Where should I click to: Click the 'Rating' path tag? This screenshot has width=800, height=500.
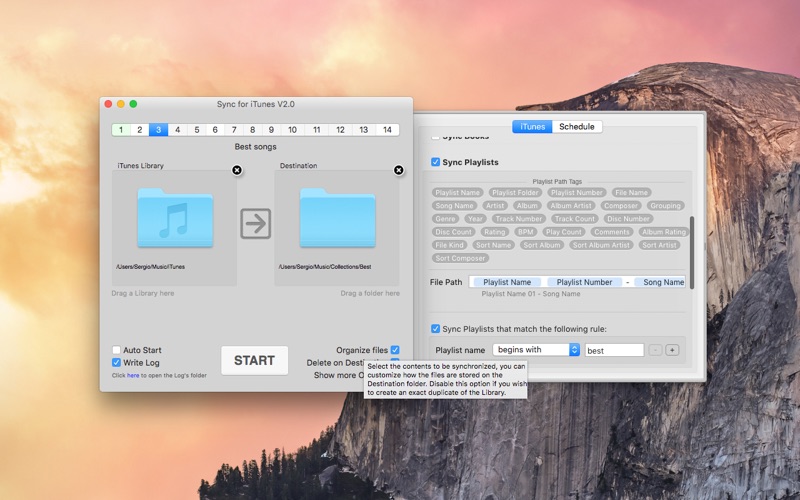click(494, 232)
